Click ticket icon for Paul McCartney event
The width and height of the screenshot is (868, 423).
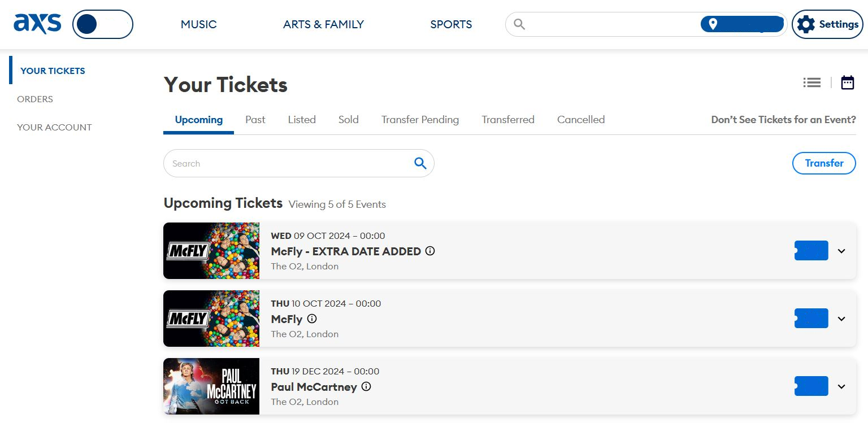811,386
